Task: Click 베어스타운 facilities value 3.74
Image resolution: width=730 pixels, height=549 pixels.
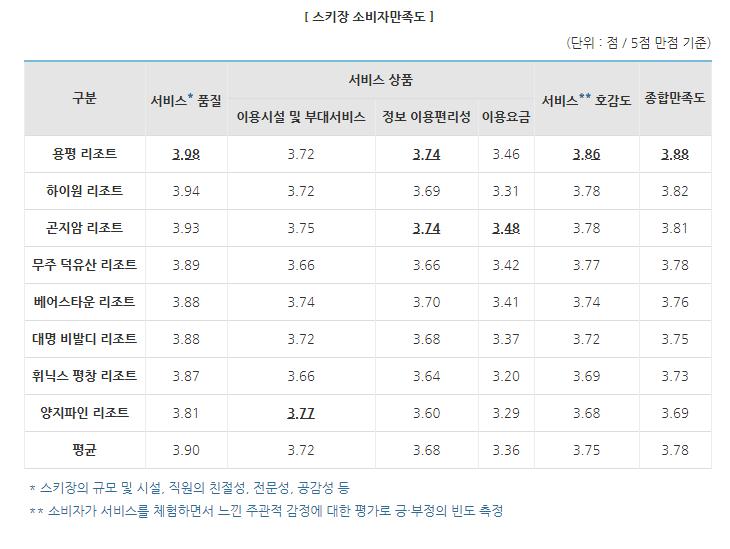Action: coord(301,303)
